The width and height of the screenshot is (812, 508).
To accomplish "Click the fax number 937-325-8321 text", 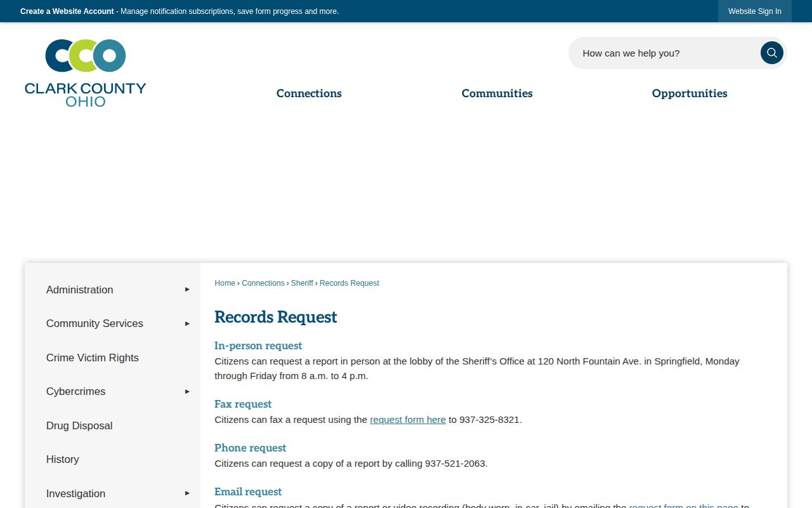I will (x=489, y=420).
